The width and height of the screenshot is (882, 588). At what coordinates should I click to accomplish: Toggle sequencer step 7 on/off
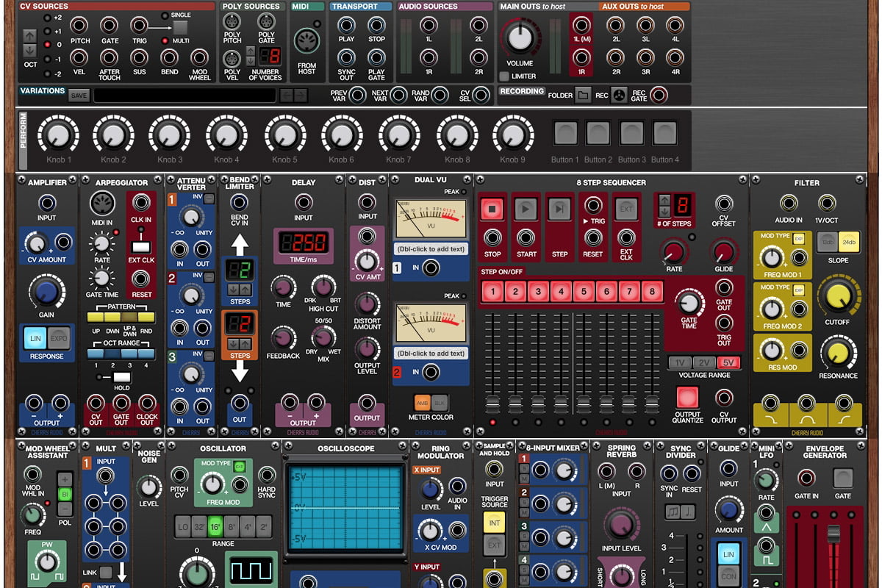629,292
